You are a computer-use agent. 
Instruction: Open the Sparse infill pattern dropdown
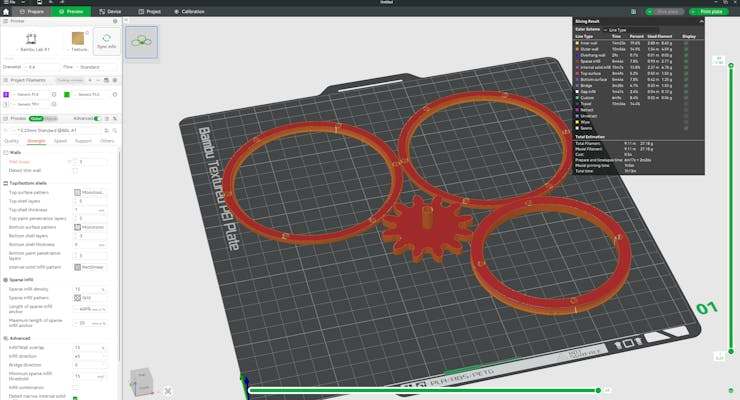click(x=92, y=298)
